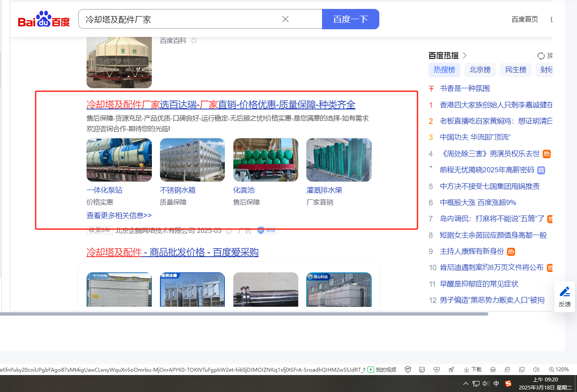Open the 下载 downloads panel

[473, 370]
